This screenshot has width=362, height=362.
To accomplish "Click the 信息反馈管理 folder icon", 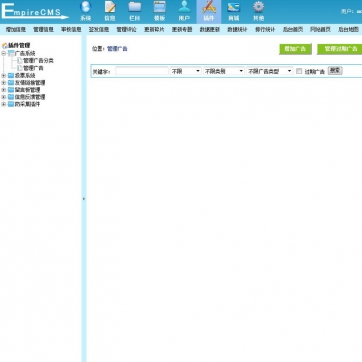I will tap(11, 97).
